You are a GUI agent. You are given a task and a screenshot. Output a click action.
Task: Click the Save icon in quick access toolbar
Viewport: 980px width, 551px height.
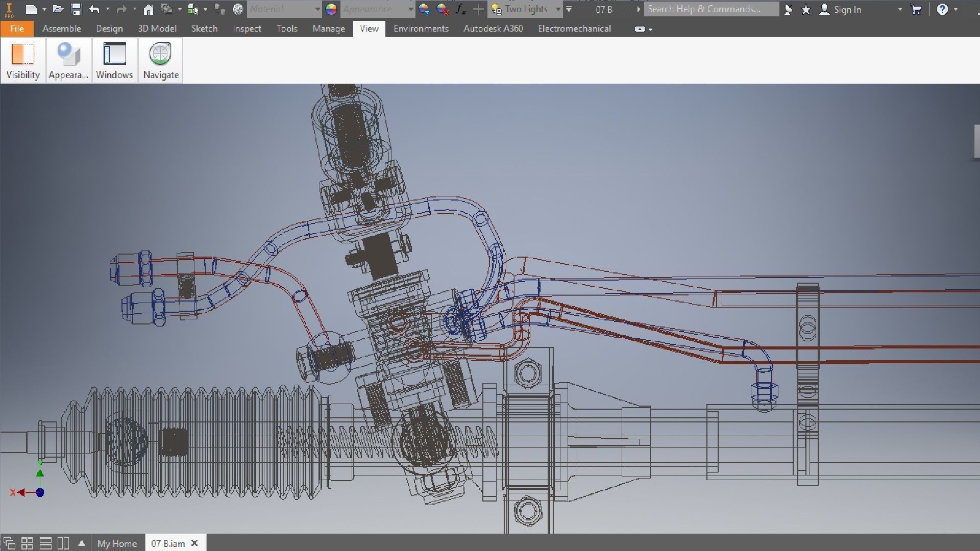pyautogui.click(x=76, y=9)
